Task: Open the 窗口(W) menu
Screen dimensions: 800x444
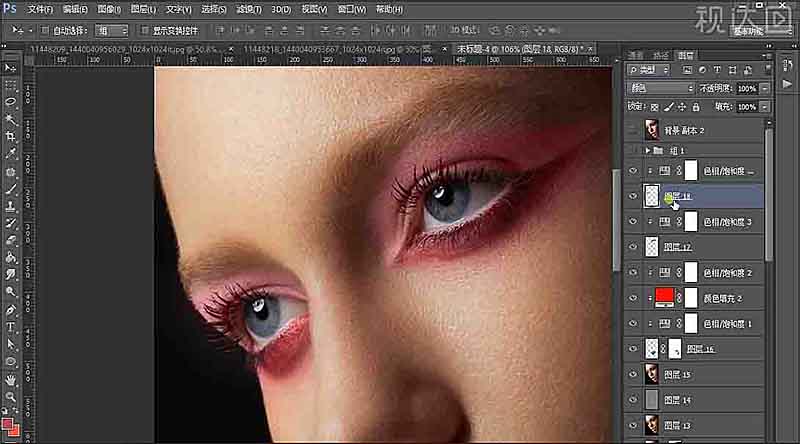Action: [x=351, y=9]
